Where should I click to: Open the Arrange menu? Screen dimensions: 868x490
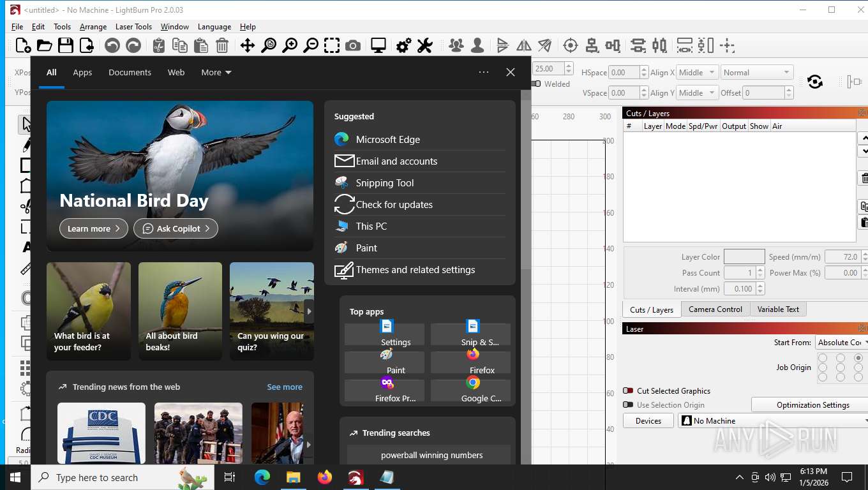(x=93, y=26)
